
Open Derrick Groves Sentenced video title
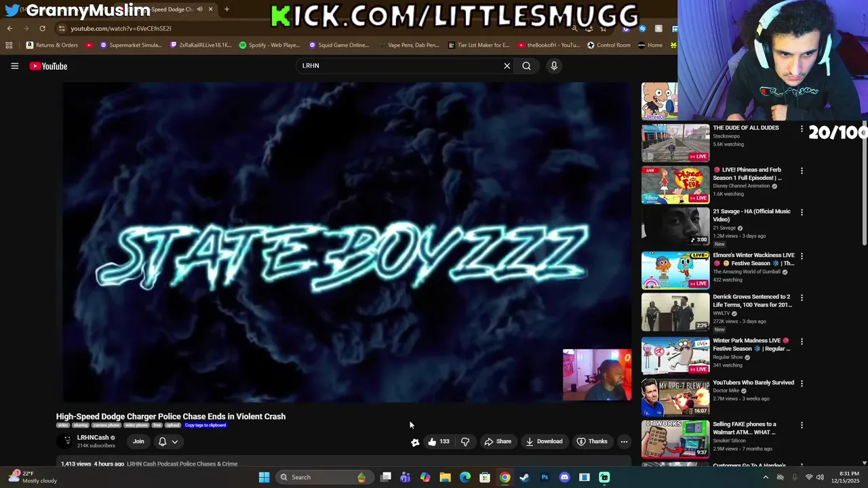[752, 300]
